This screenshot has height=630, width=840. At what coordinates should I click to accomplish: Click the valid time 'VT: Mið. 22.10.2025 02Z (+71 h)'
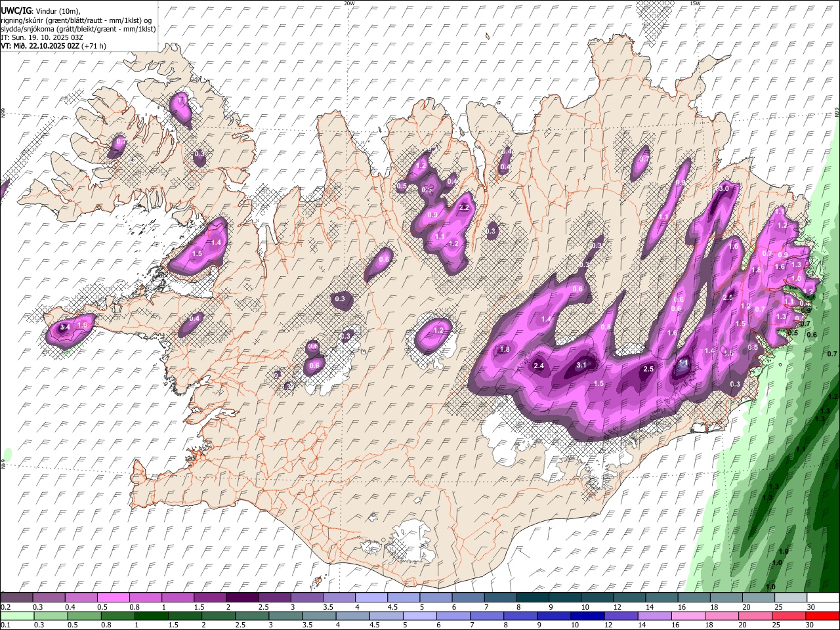53,46
